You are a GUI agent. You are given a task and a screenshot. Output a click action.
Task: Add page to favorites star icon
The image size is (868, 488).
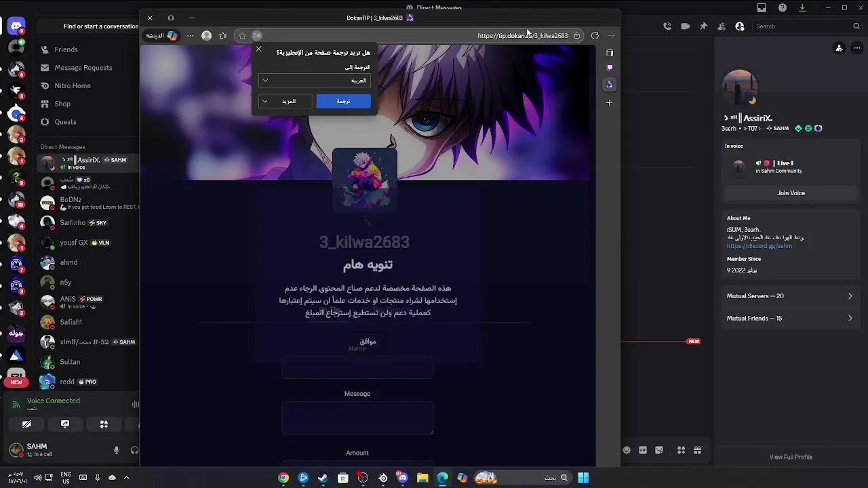[242, 35]
